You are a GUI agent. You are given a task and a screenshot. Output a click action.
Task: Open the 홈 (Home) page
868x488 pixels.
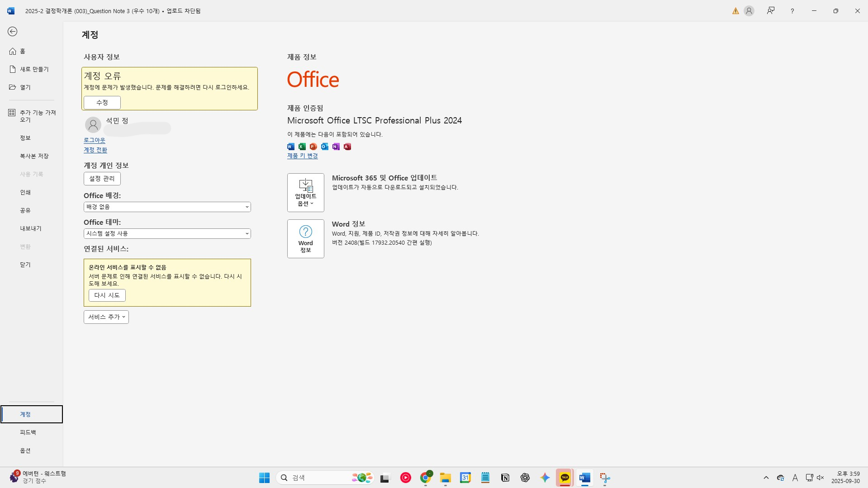[31, 51]
